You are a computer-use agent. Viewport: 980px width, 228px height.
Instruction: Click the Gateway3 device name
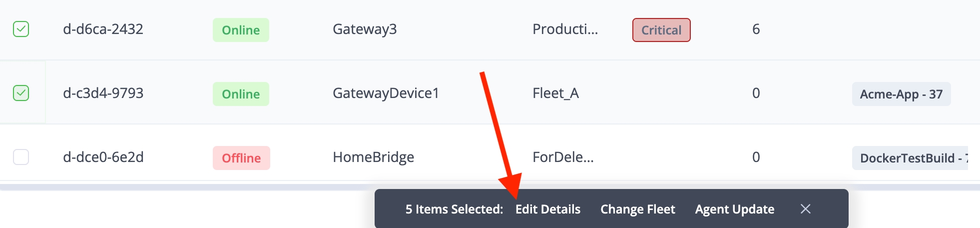[365, 29]
